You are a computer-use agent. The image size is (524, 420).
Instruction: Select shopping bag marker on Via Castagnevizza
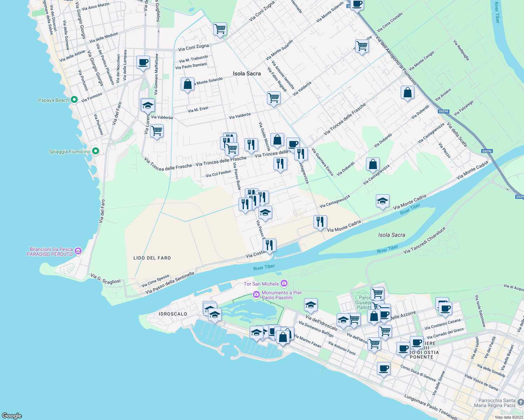(373, 164)
